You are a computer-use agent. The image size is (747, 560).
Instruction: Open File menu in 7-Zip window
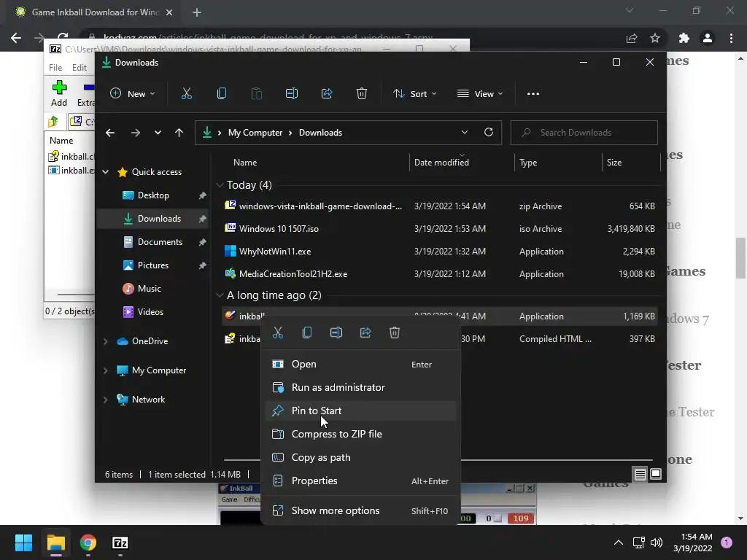(55, 68)
